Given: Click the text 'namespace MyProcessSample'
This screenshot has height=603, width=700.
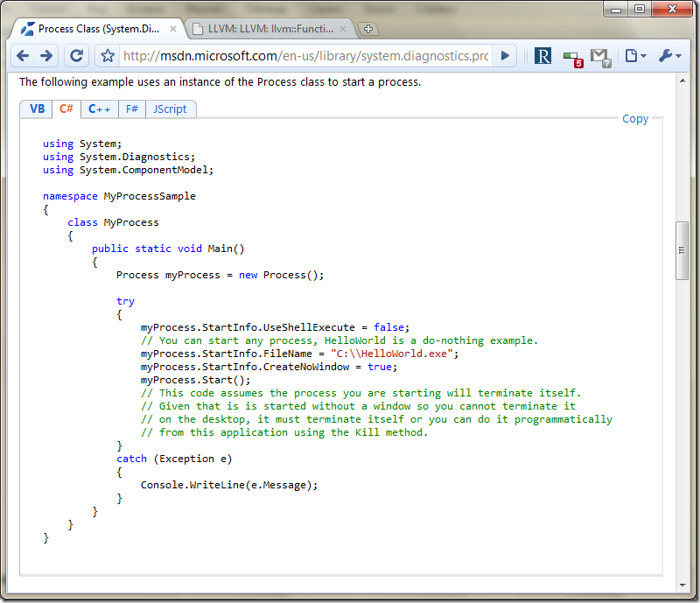Looking at the screenshot, I should [119, 197].
